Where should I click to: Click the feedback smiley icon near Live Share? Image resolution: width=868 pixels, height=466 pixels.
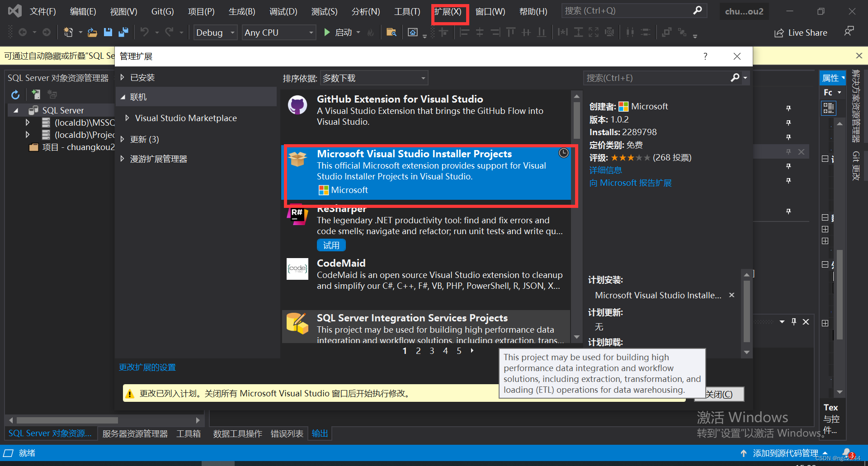coord(849,32)
